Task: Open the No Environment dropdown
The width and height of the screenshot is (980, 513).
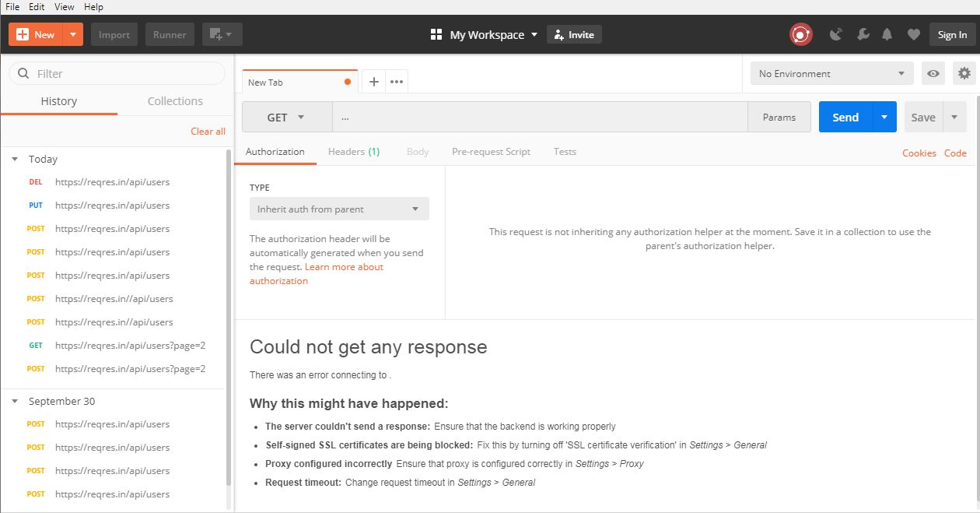Action: click(830, 72)
